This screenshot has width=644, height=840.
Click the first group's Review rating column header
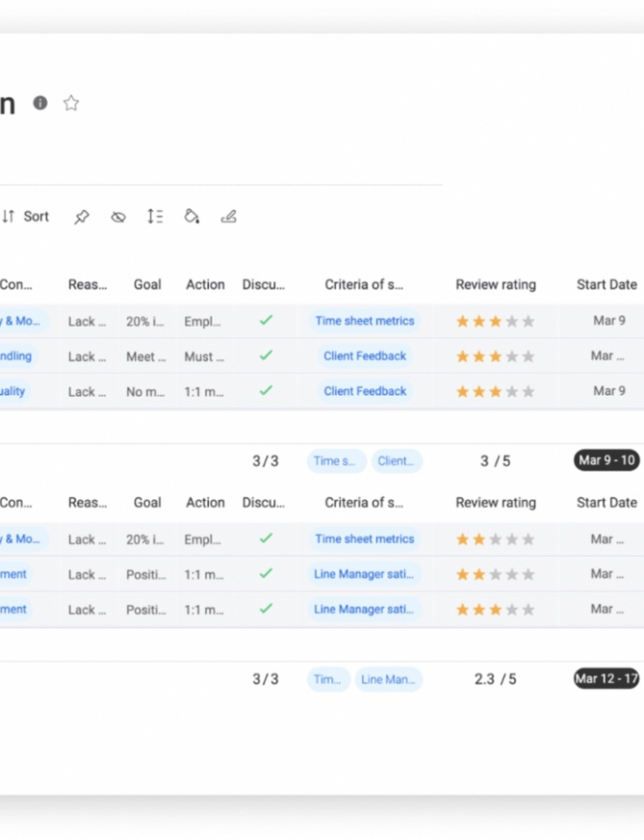pyautogui.click(x=496, y=285)
